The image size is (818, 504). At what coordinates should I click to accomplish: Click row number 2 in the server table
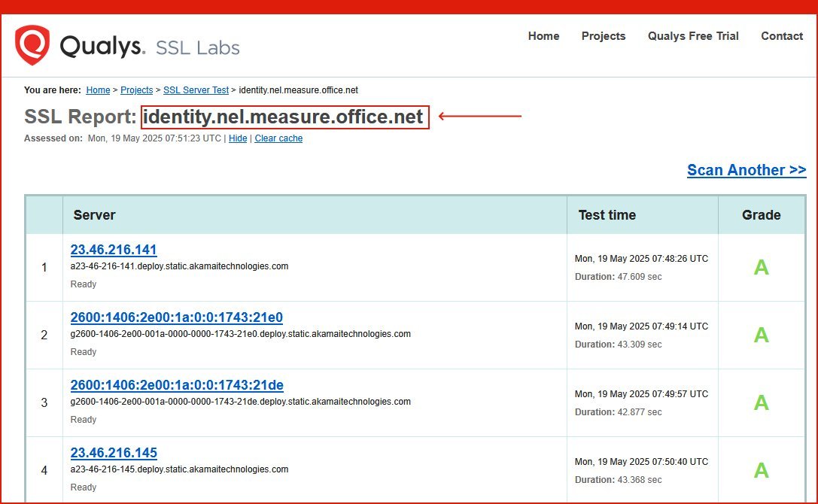[x=44, y=335]
